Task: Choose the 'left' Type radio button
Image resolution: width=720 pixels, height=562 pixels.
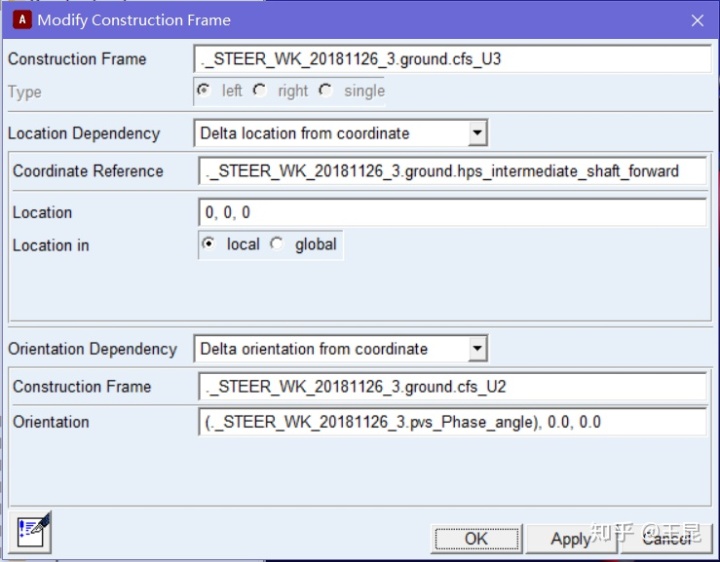Action: pos(204,90)
